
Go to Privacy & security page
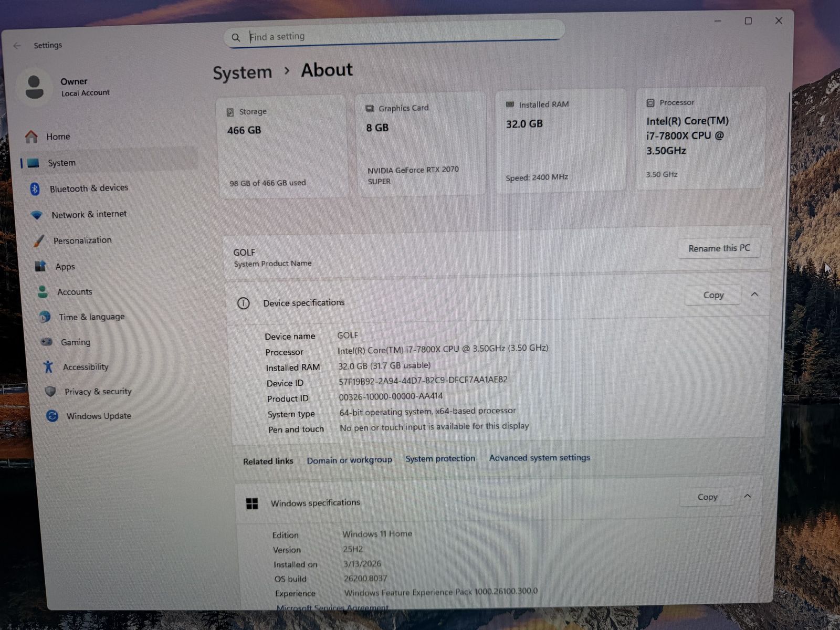tap(98, 391)
